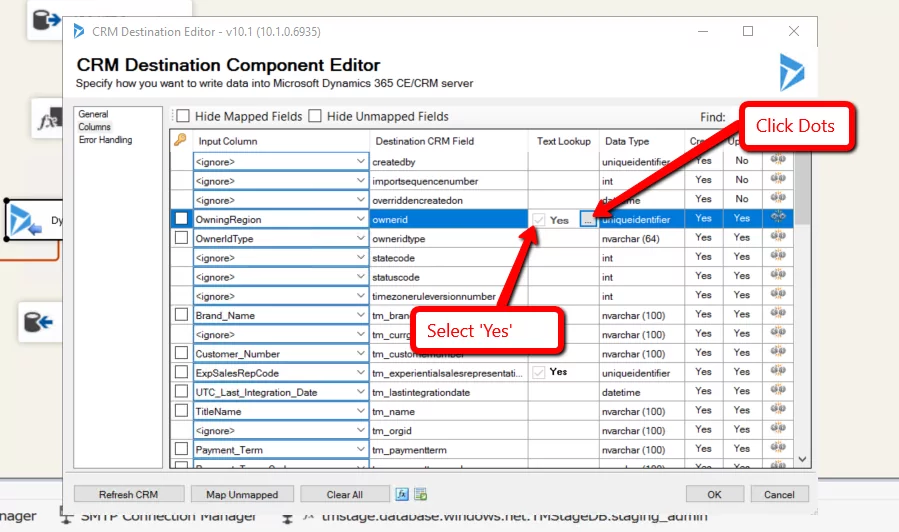Tick the key checkbox for Payment_Term row
The height and width of the screenshot is (532, 899).
(x=181, y=449)
